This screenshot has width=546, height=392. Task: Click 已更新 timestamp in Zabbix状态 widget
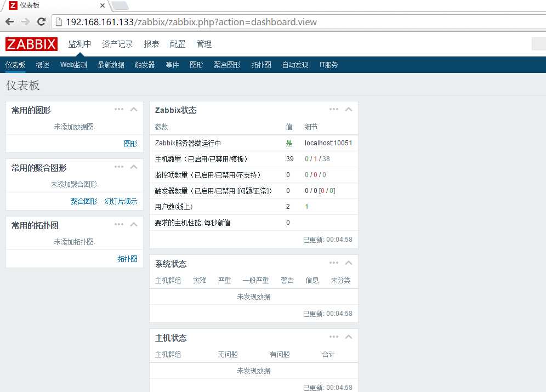point(328,240)
